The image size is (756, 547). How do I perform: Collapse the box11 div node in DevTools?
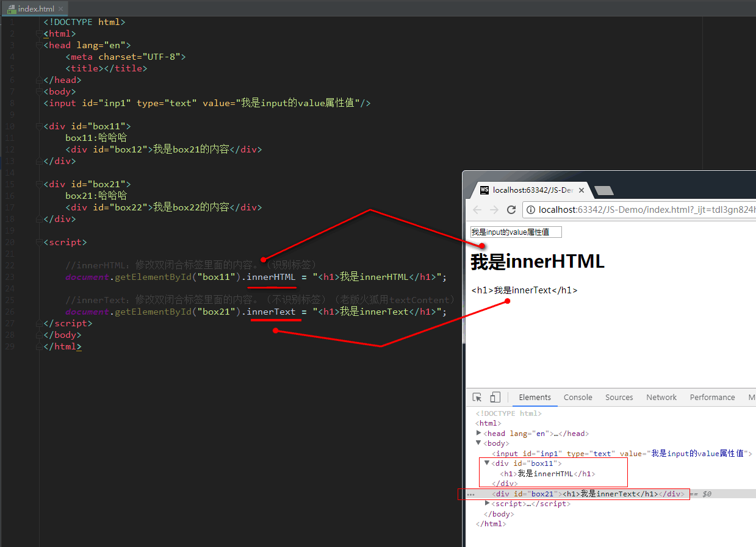487,463
